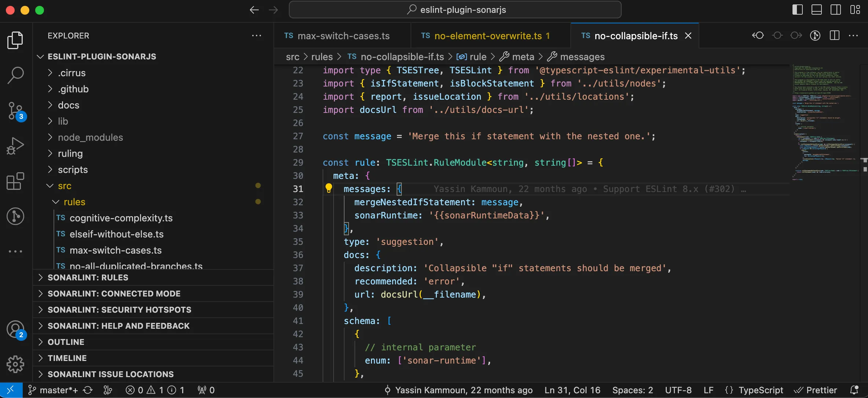The height and width of the screenshot is (398, 868).
Task: Toggle the primary side bar visibility
Action: pos(798,10)
